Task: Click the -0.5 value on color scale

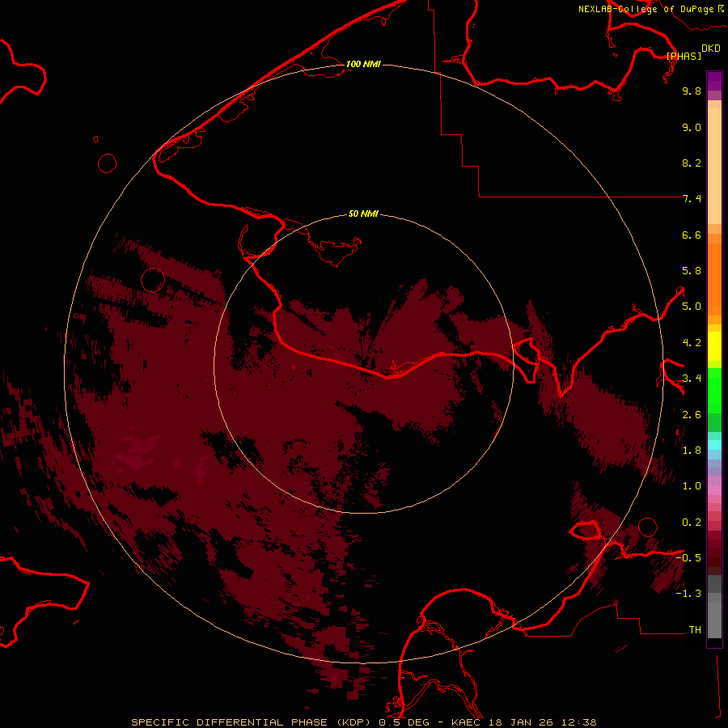Action: 688,558
